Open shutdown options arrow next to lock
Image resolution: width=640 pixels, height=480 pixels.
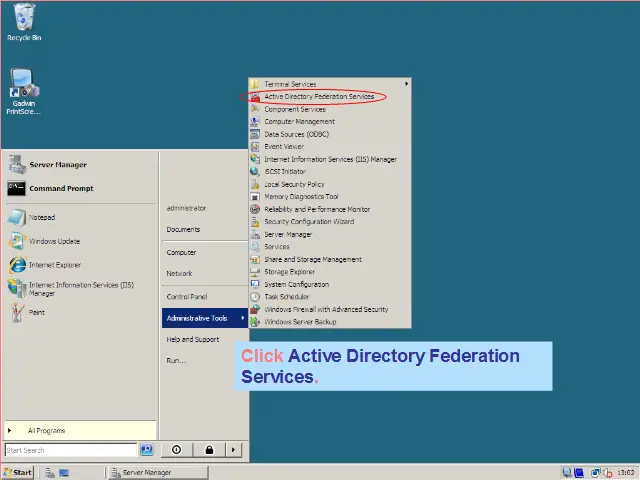[x=233, y=450]
